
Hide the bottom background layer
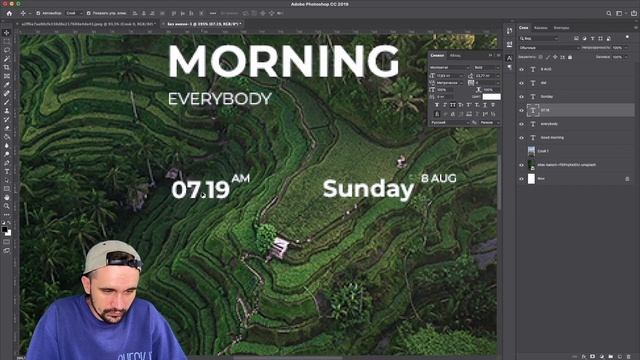pyautogui.click(x=521, y=179)
